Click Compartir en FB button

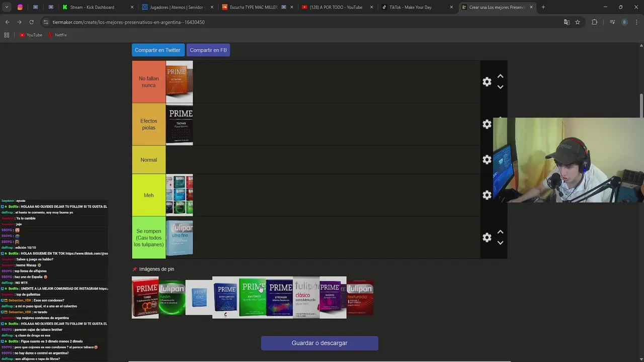click(208, 50)
